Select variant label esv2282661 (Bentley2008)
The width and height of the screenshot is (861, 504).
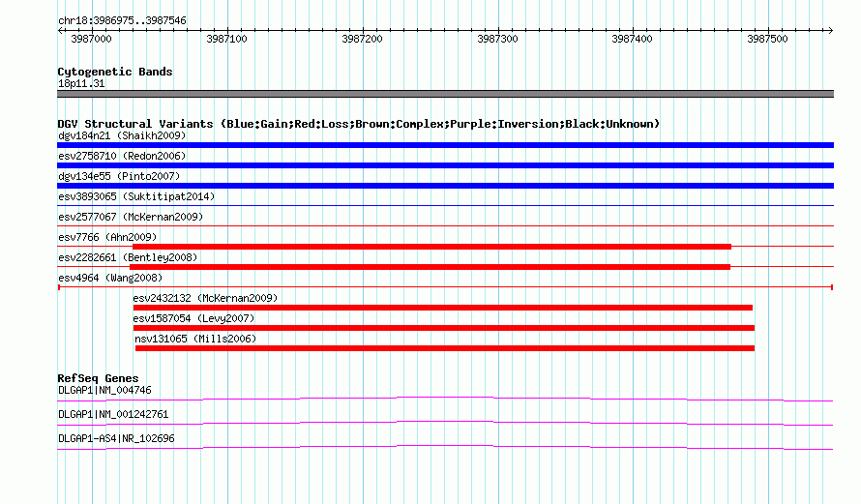tap(128, 257)
